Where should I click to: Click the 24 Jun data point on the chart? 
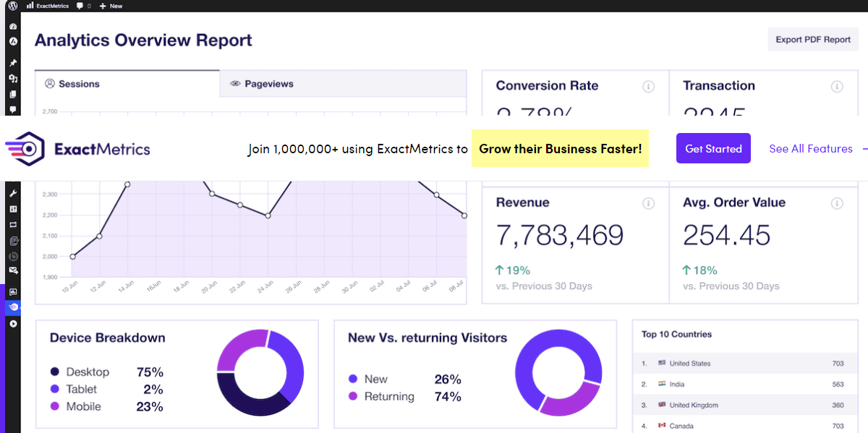(x=268, y=215)
